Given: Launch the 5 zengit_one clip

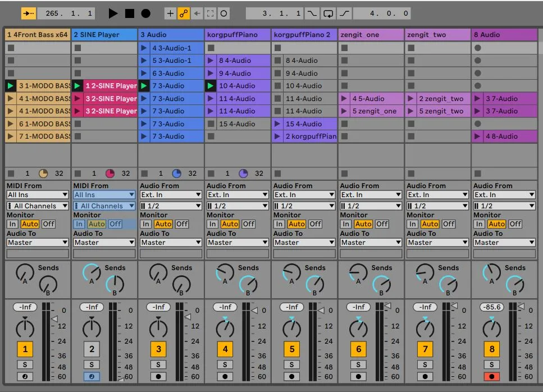Looking at the screenshot, I should 344,111.
